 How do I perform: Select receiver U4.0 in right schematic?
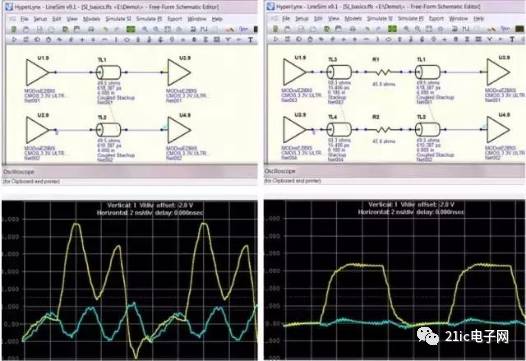click(x=498, y=129)
